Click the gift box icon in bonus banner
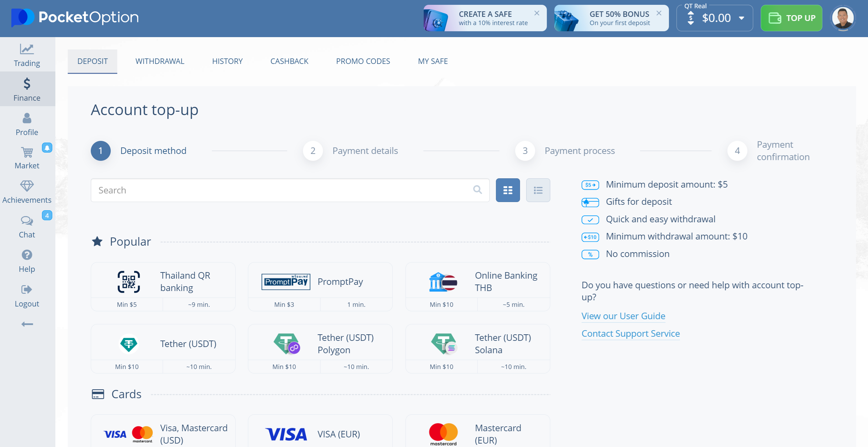Viewport: 868px width, 447px height. (567, 21)
